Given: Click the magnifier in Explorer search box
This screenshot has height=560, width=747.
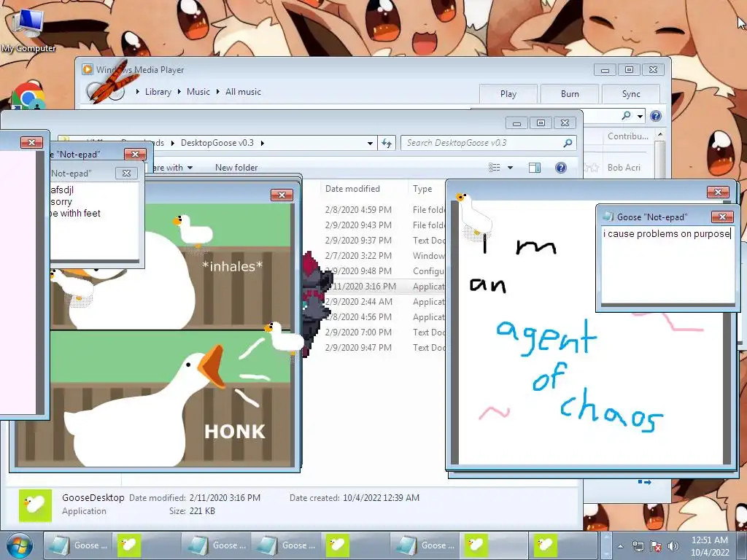Looking at the screenshot, I should click(568, 143).
